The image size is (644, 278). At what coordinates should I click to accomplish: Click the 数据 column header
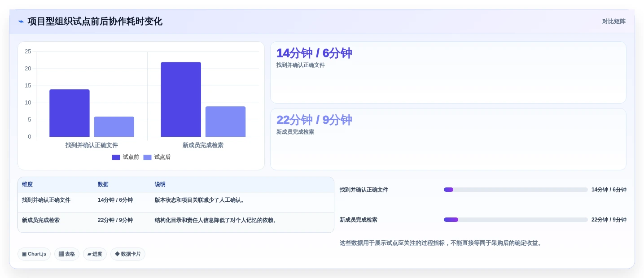[x=103, y=185]
